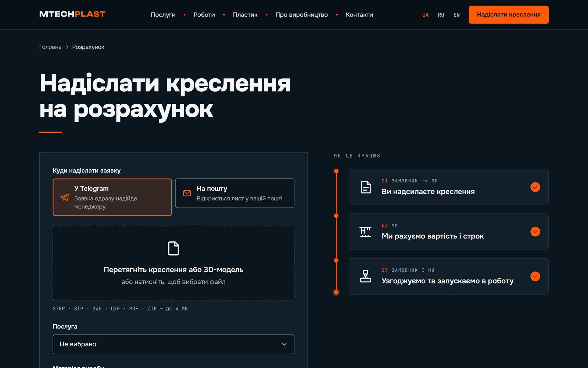Click the checkmark on 'Ви надсилаєте креслення'

(535, 187)
